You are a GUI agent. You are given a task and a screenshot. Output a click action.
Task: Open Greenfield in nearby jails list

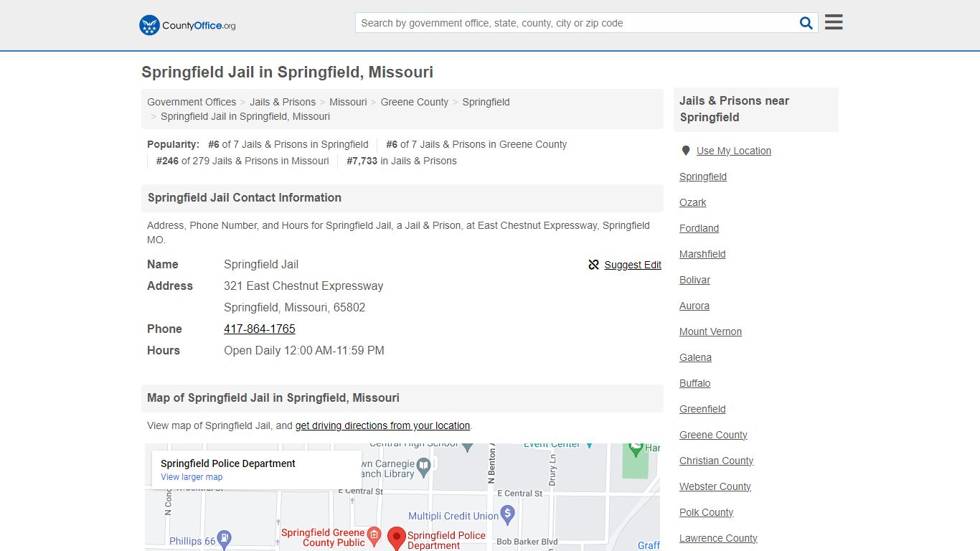click(702, 409)
